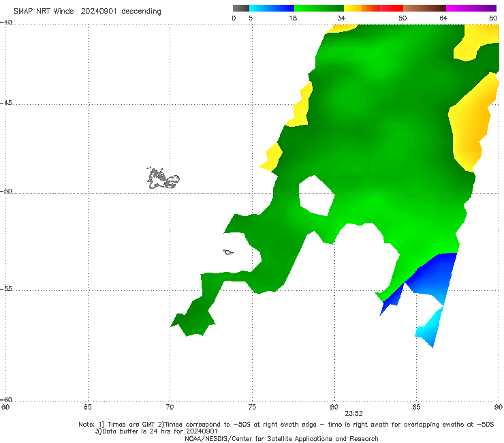Click the 50 label under the color bar
Viewport: 504px width, 443px height.
click(403, 18)
